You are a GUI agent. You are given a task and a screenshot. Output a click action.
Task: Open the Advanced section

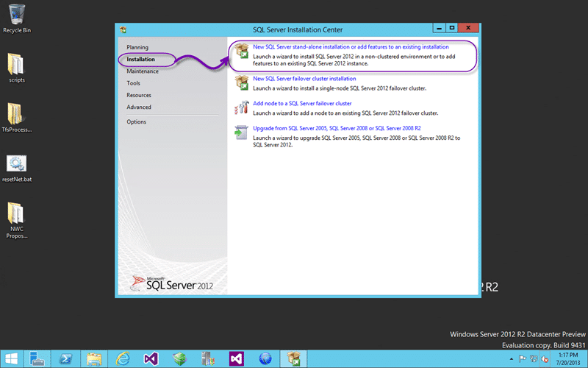pos(139,107)
